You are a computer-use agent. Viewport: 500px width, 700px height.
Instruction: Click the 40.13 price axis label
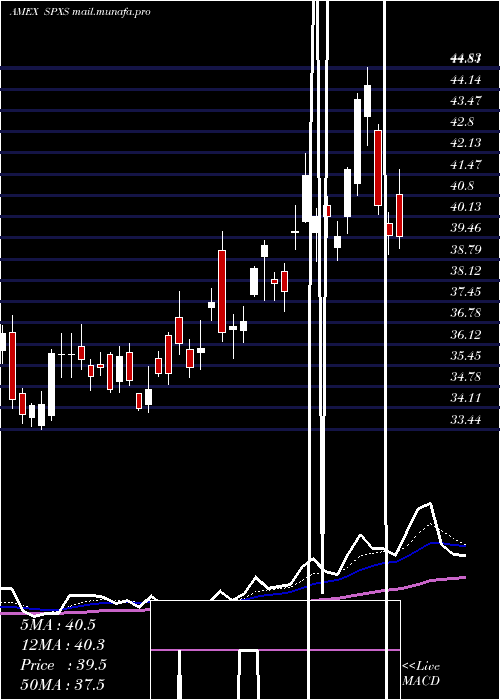coord(466,207)
